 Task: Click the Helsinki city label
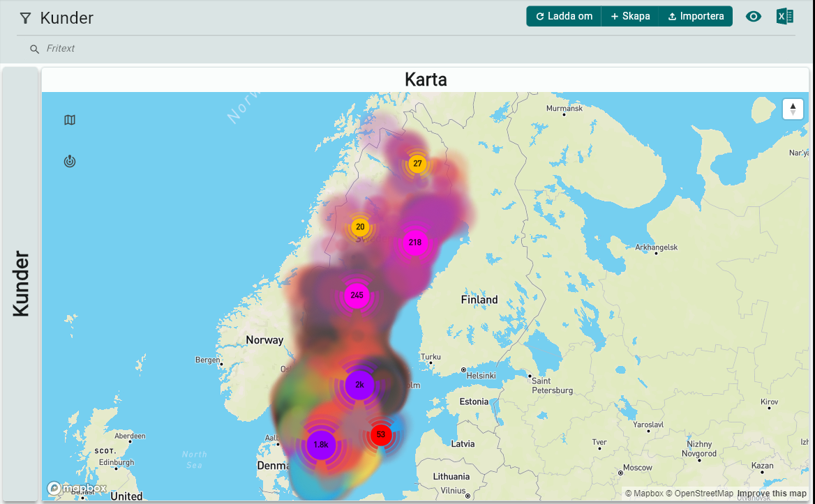point(481,375)
